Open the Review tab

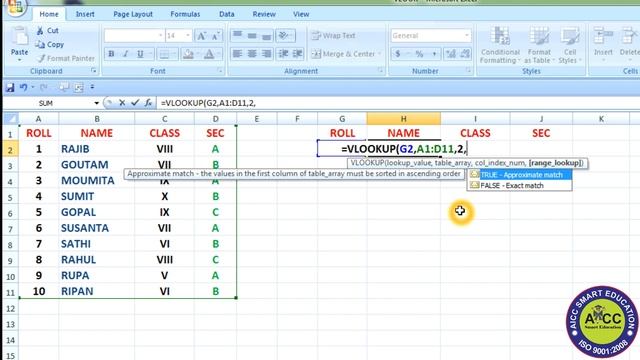[264, 14]
